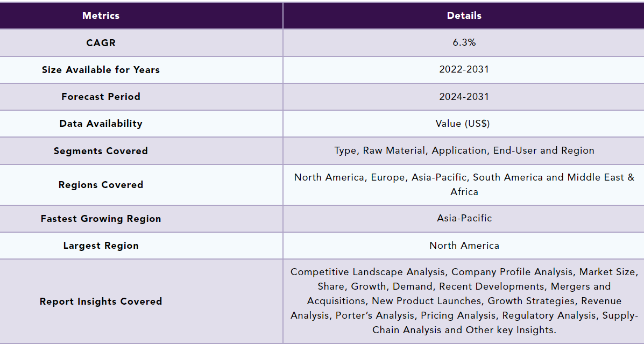Click the 2024-2031 forecast value
This screenshot has width=644, height=345.
coord(464,97)
